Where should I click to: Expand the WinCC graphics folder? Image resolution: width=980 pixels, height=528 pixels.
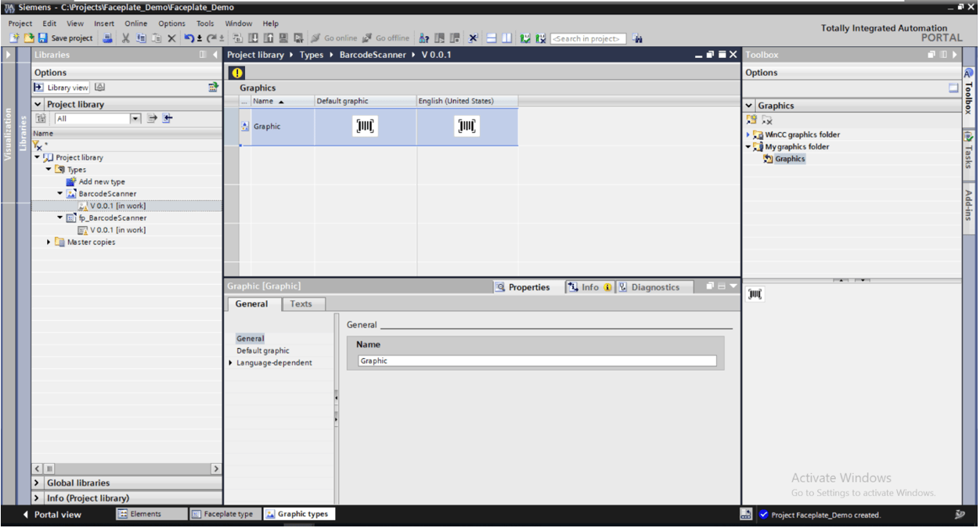click(x=748, y=135)
